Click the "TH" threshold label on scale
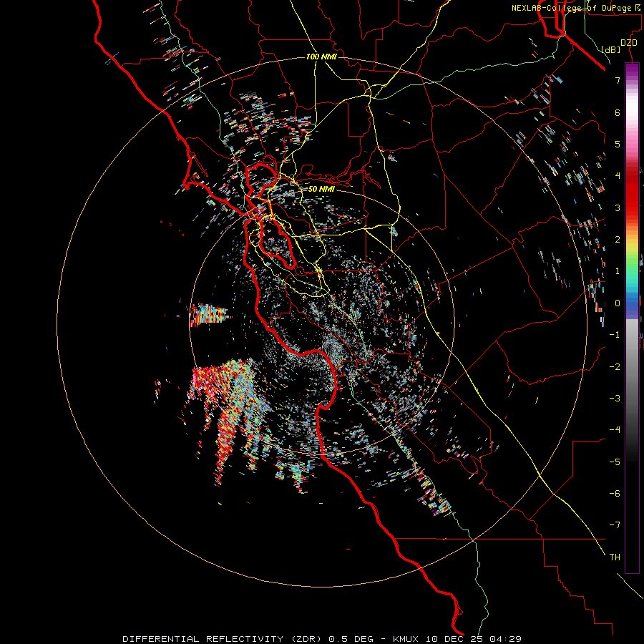 pyautogui.click(x=615, y=557)
